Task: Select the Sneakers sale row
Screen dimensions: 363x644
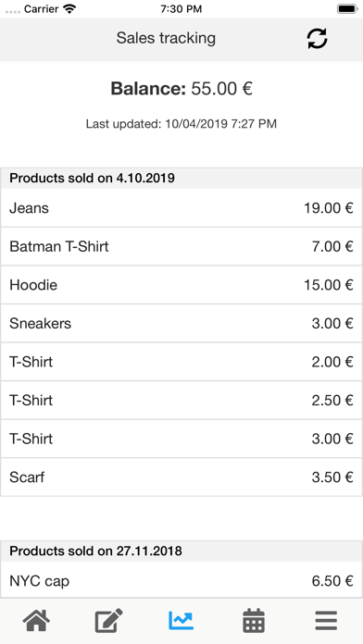Action: (x=181, y=323)
